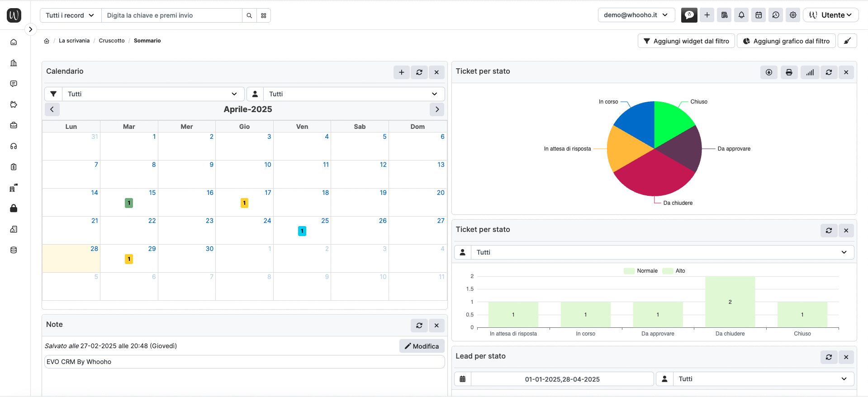
Task: Open the Utente user menu
Action: click(x=830, y=15)
